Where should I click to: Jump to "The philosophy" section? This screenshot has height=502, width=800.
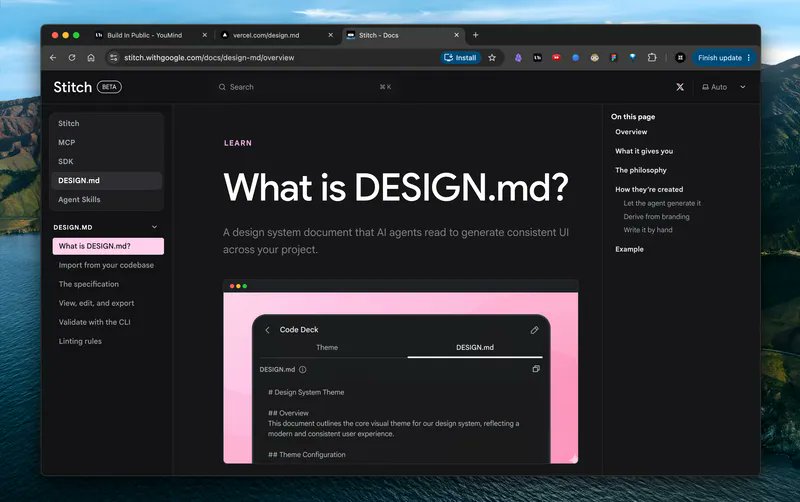point(641,170)
